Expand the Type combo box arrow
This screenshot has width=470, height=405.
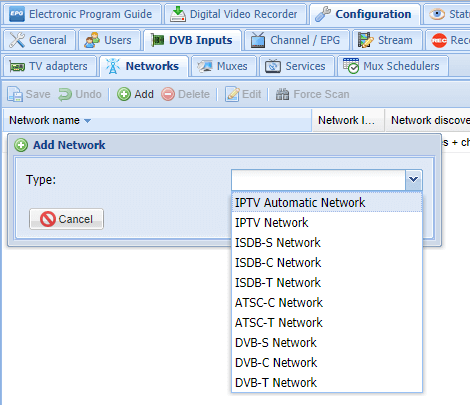tap(413, 180)
